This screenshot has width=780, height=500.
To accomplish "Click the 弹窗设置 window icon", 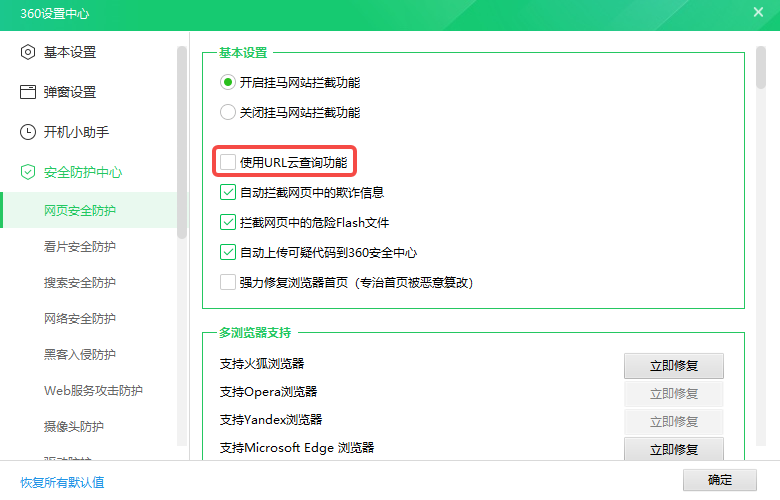I will (28, 92).
